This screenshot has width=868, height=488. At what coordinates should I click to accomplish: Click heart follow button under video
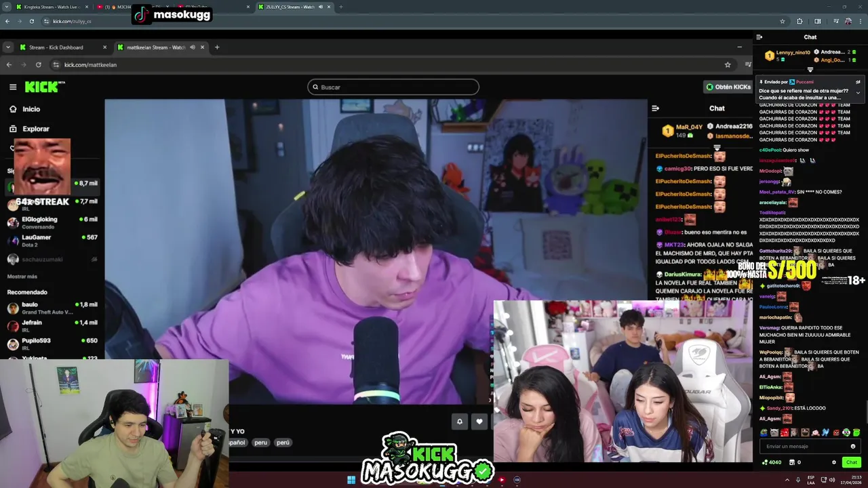click(479, 422)
